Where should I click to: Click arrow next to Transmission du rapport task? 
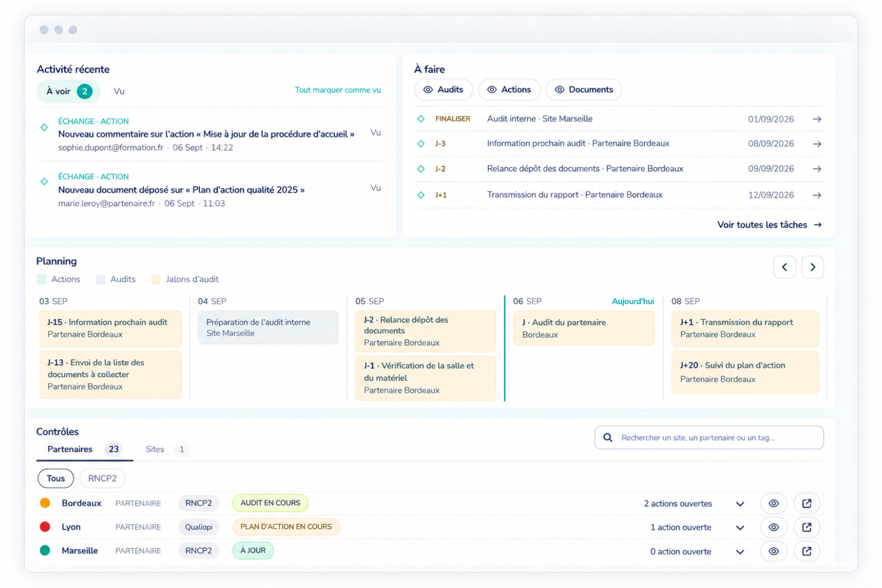point(817,195)
